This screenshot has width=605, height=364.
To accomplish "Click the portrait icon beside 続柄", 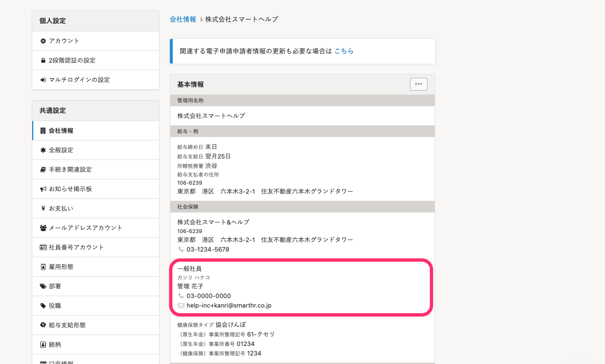I will pos(43,345).
